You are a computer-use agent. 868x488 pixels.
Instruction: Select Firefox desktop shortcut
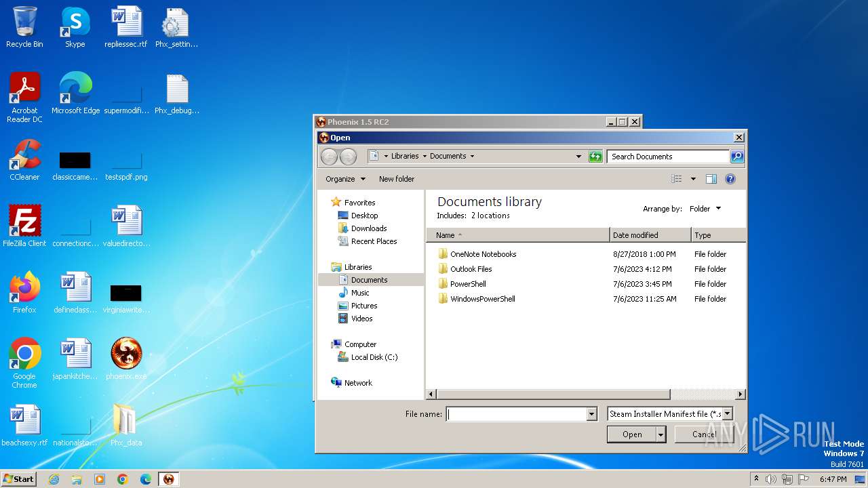tap(24, 293)
